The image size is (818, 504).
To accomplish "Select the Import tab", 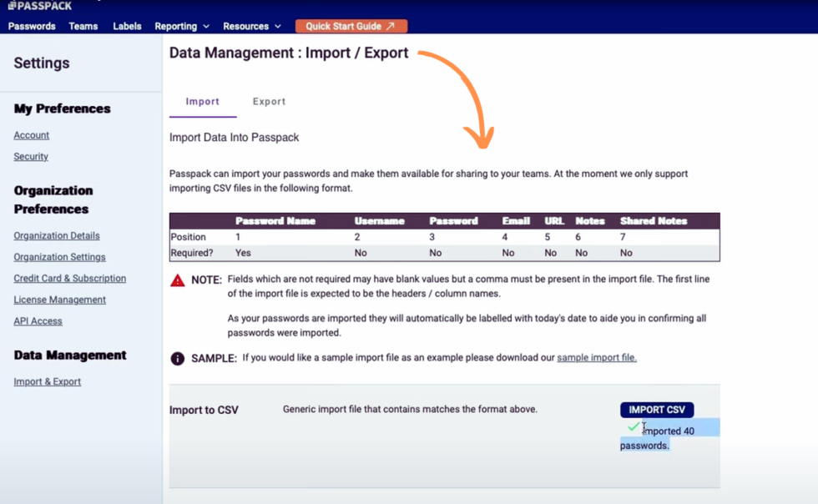I will 202,101.
